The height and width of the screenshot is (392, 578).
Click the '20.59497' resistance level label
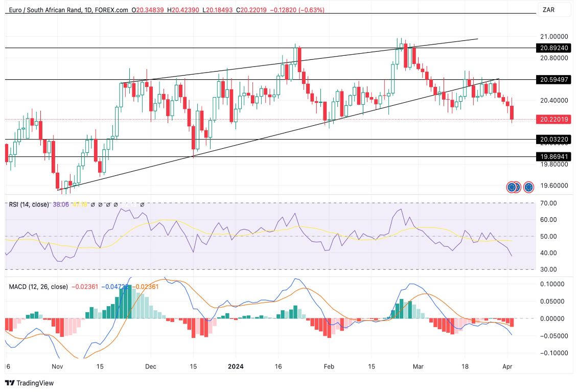(554, 80)
